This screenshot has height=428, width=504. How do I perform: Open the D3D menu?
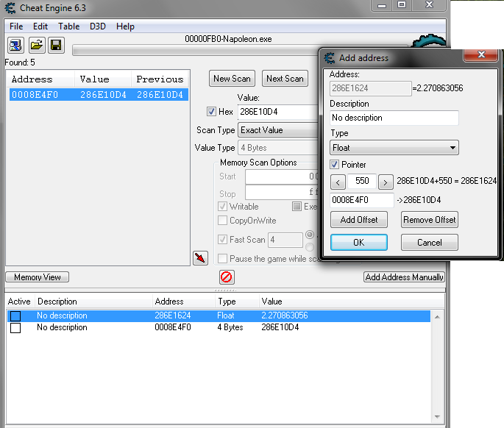[x=98, y=26]
